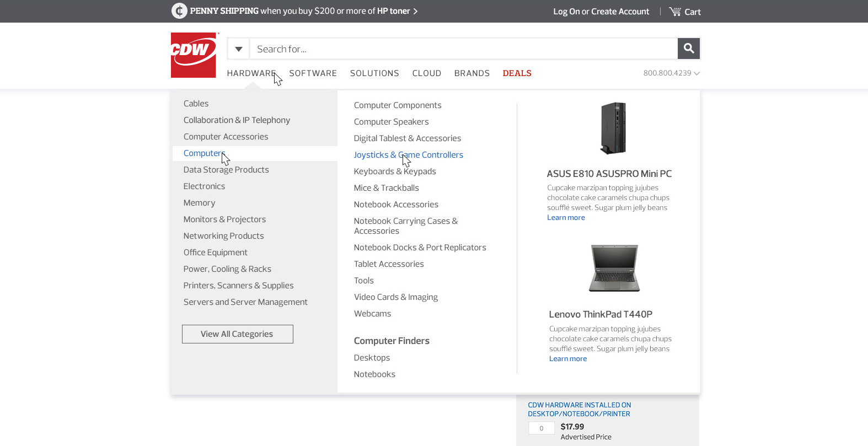Open the Software menu
The width and height of the screenshot is (868, 446).
(x=313, y=73)
